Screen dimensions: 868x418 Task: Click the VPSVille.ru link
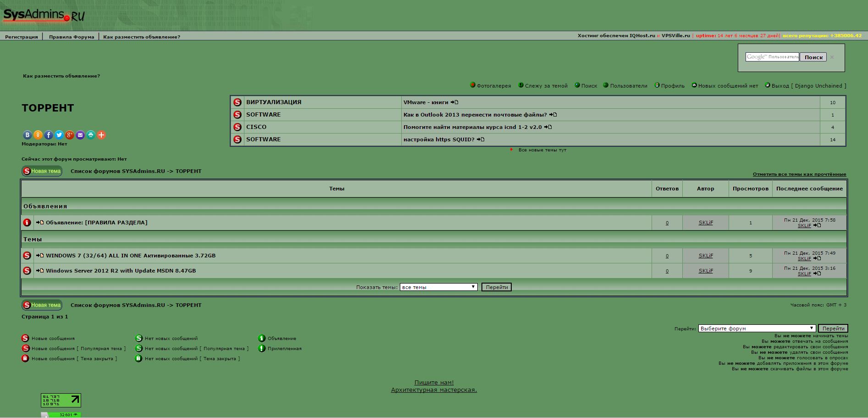pyautogui.click(x=676, y=35)
